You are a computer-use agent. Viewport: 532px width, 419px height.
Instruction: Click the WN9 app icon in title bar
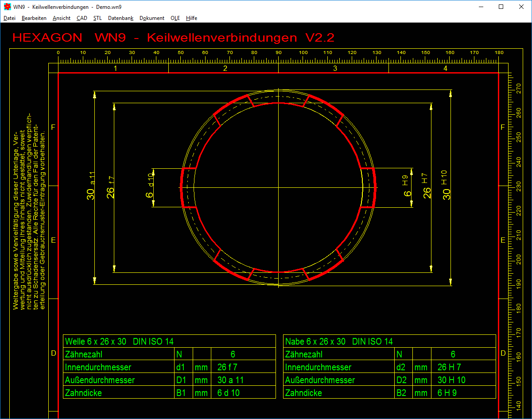point(7,7)
